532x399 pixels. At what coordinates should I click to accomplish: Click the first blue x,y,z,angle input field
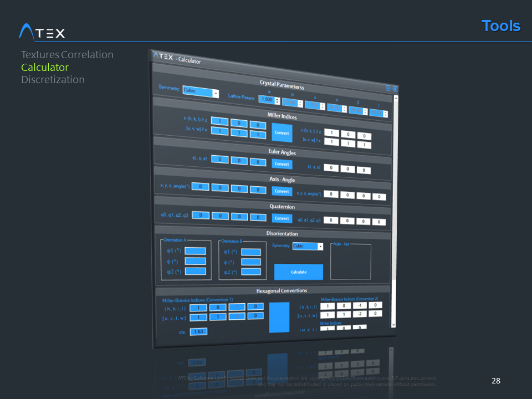tap(200, 187)
